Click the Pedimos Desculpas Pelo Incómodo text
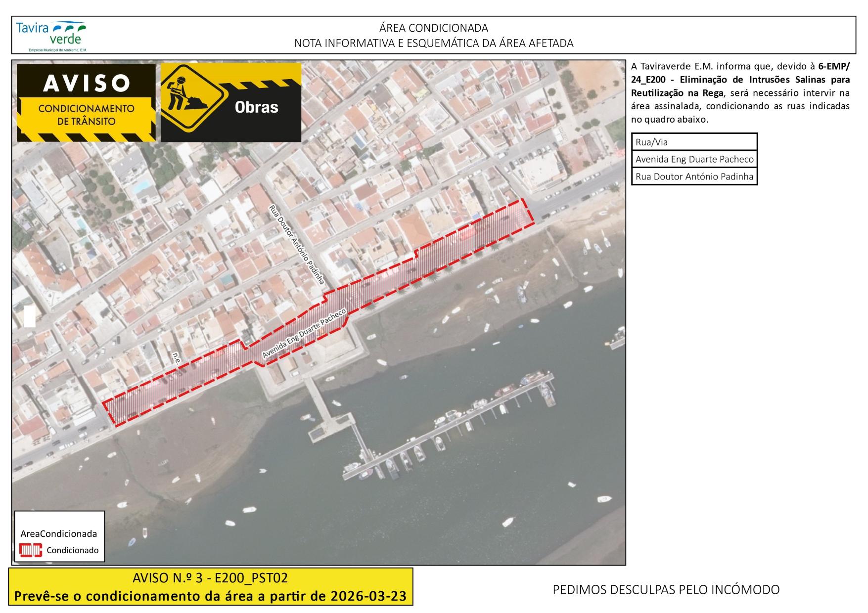 point(666,590)
